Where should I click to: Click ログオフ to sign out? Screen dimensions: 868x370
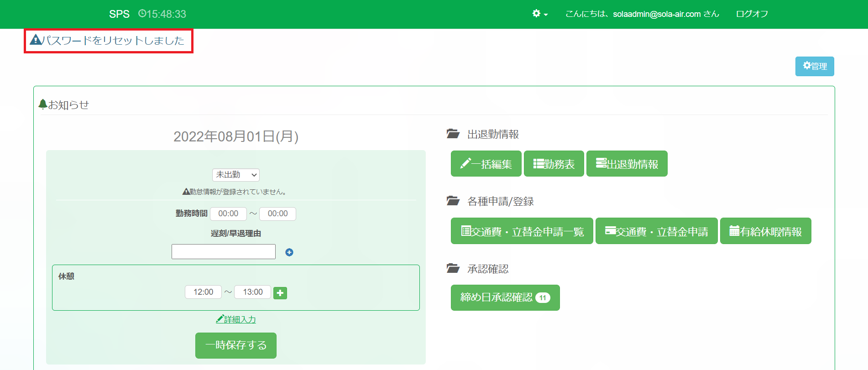[752, 14]
